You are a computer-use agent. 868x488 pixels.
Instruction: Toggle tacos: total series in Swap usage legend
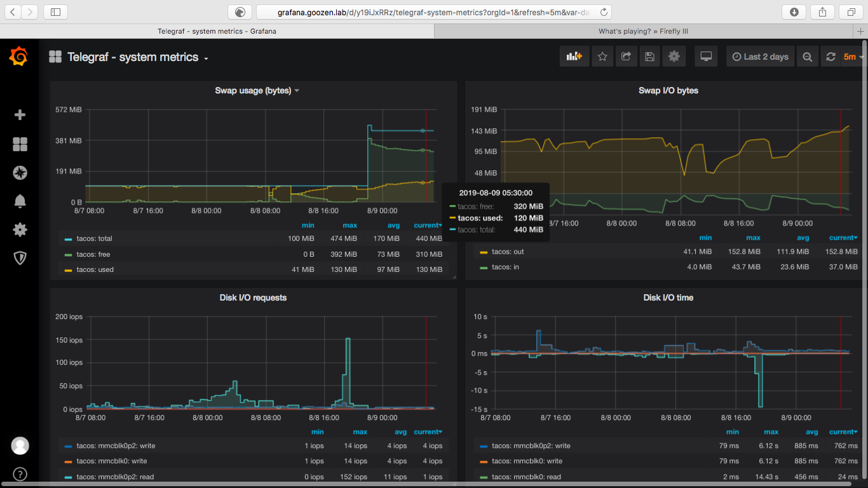(x=94, y=238)
